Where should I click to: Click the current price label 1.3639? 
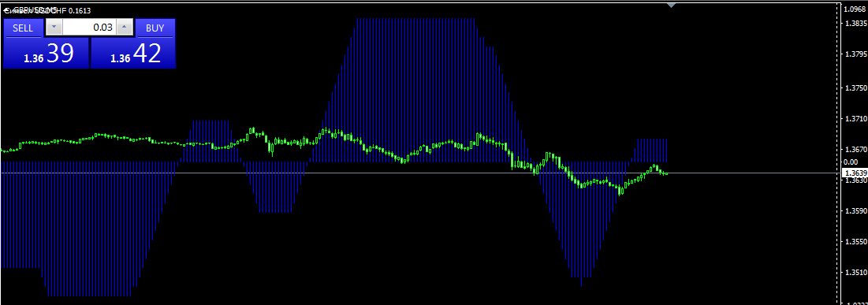click(x=854, y=173)
